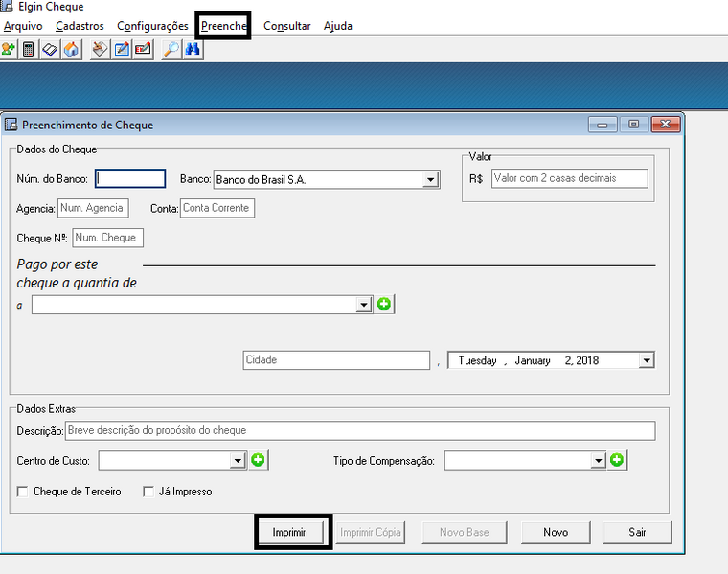Click the Novo button
This screenshot has height=574, width=728.
[x=556, y=532]
